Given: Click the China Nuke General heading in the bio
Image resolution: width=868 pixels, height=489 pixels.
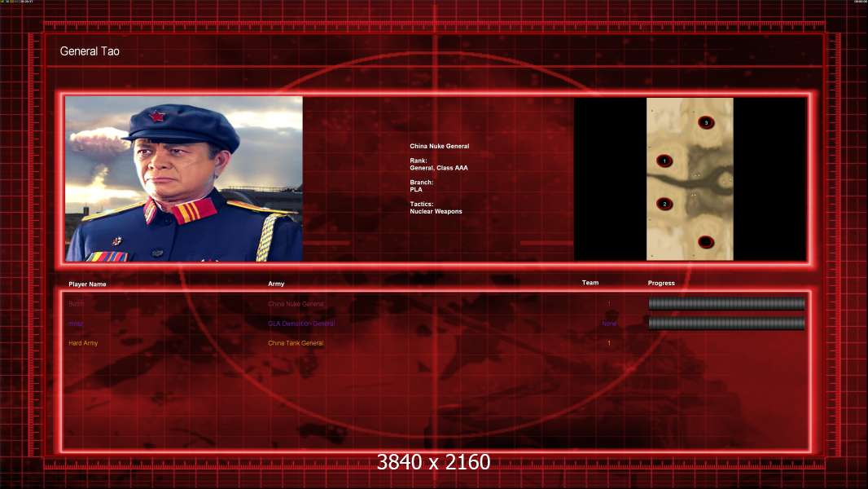Looking at the screenshot, I should click(440, 146).
